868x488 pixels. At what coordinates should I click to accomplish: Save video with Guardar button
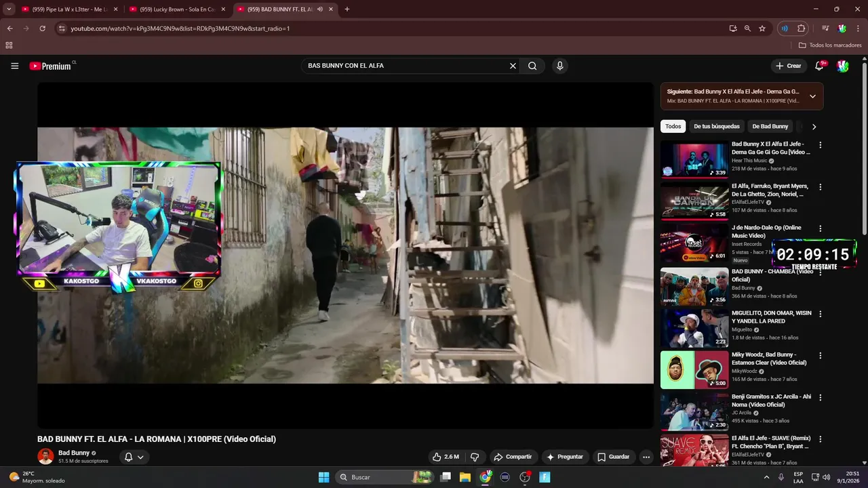pos(613,457)
